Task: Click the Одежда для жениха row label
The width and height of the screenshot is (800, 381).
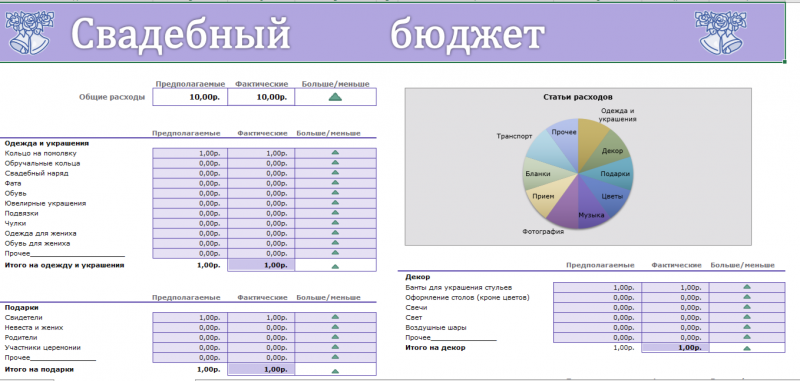Action: [41, 233]
